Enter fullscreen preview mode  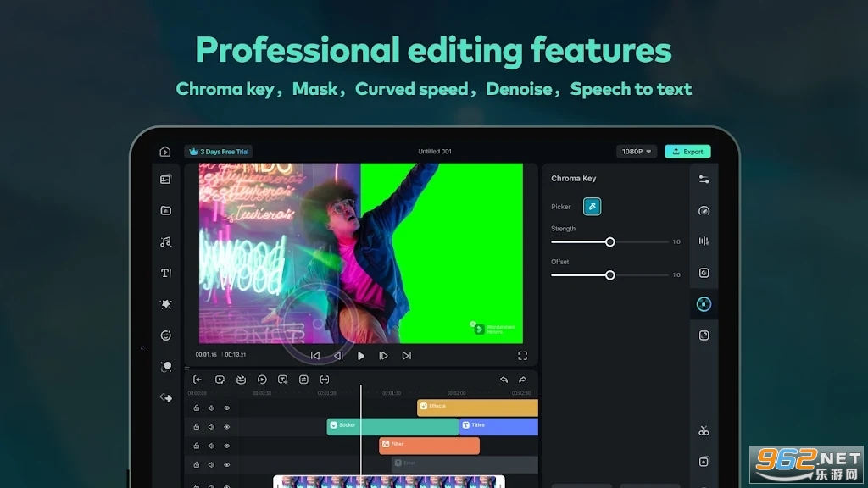point(522,356)
